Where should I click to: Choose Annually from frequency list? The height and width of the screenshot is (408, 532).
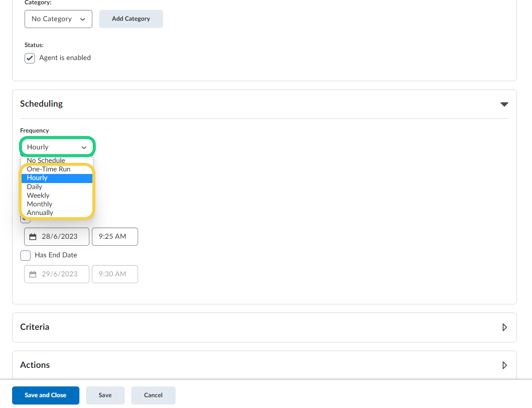coord(40,213)
